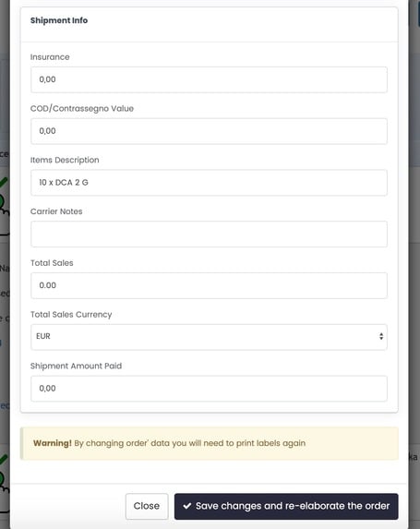Click the currency select up-down arrows

tap(381, 336)
